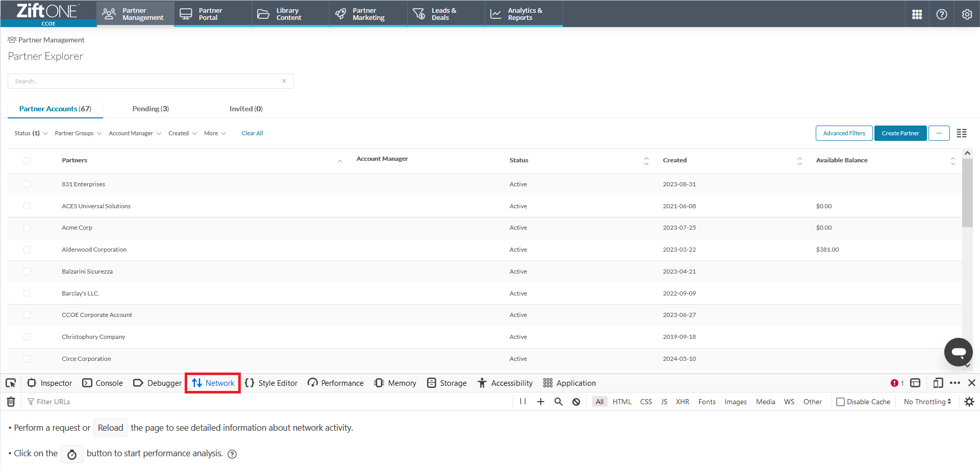Screen dimensions: 980x469
Task: Open the chat support bubble
Action: (x=958, y=352)
